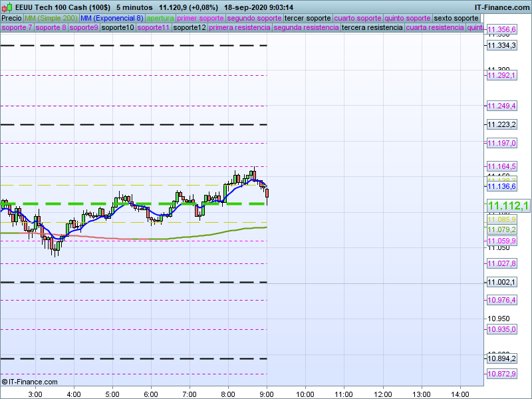Select the 11.002,1 price axis label

501,282
